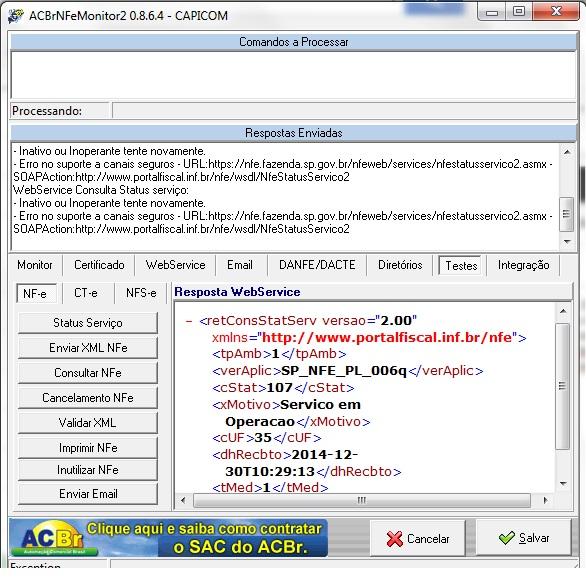Select the WebService tab
Image resolution: width=586 pixels, height=583 pixels.
click(x=175, y=265)
